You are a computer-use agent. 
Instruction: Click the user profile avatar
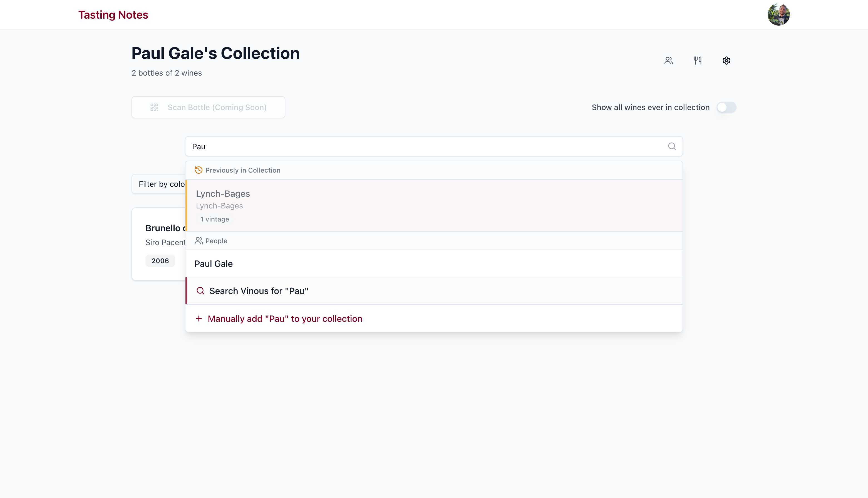(x=778, y=15)
